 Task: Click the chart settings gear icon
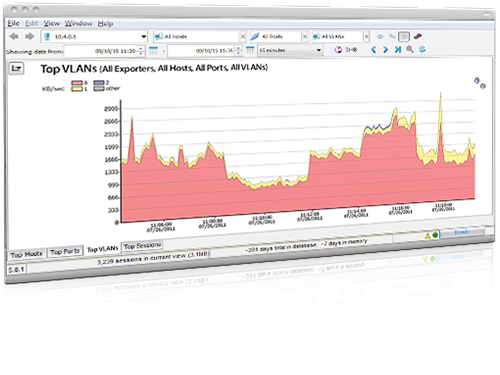point(480,83)
